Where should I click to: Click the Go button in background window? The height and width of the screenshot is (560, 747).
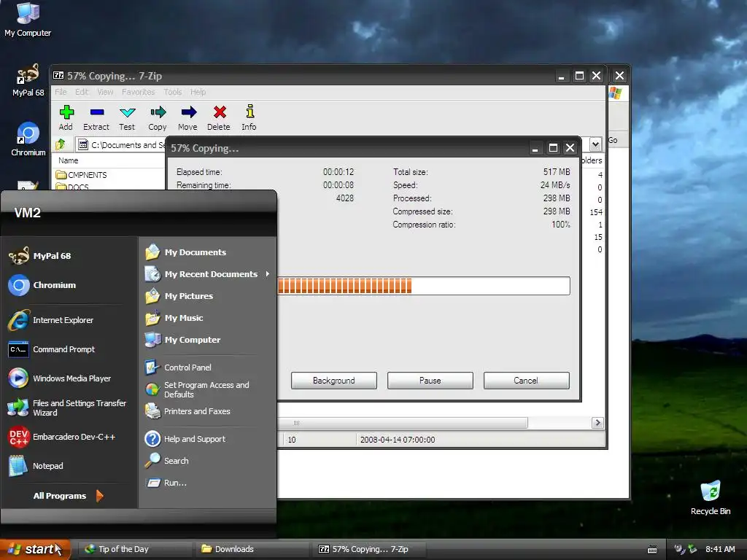tap(613, 141)
